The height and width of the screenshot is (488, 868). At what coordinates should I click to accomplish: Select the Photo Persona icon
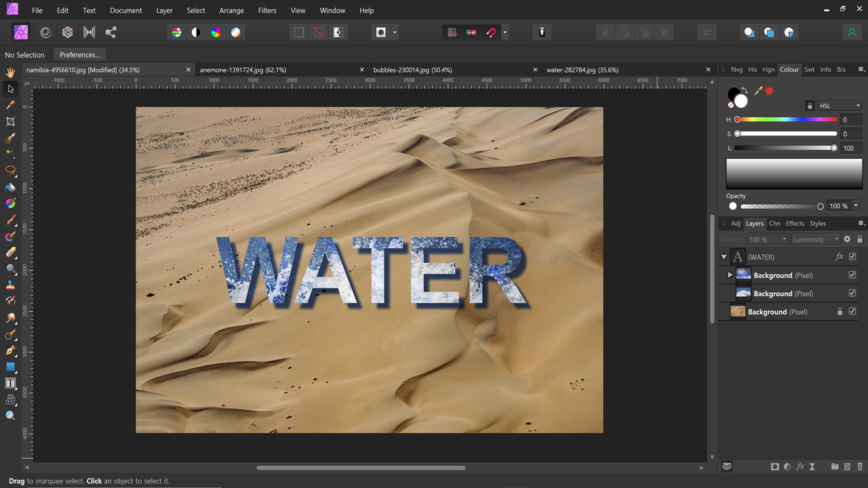[x=21, y=32]
